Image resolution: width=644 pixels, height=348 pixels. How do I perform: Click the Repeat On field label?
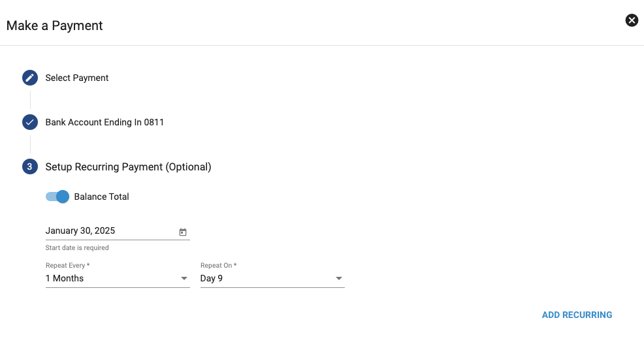218,266
